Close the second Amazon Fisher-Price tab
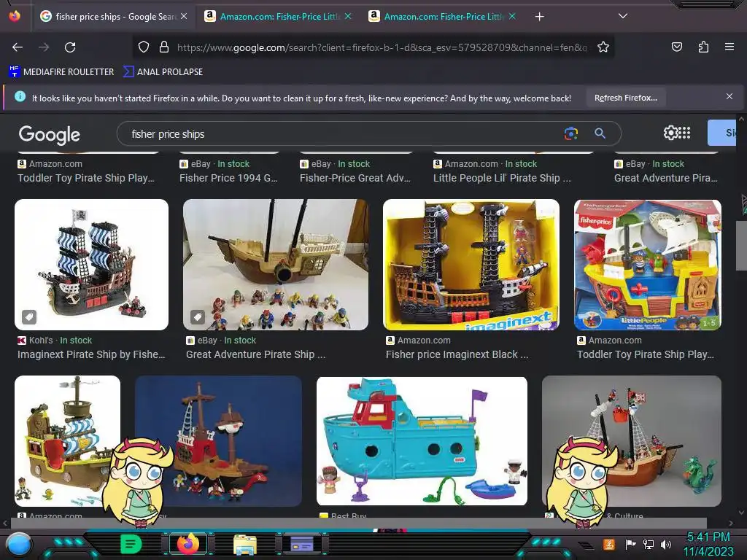This screenshot has width=747, height=560. point(512,16)
